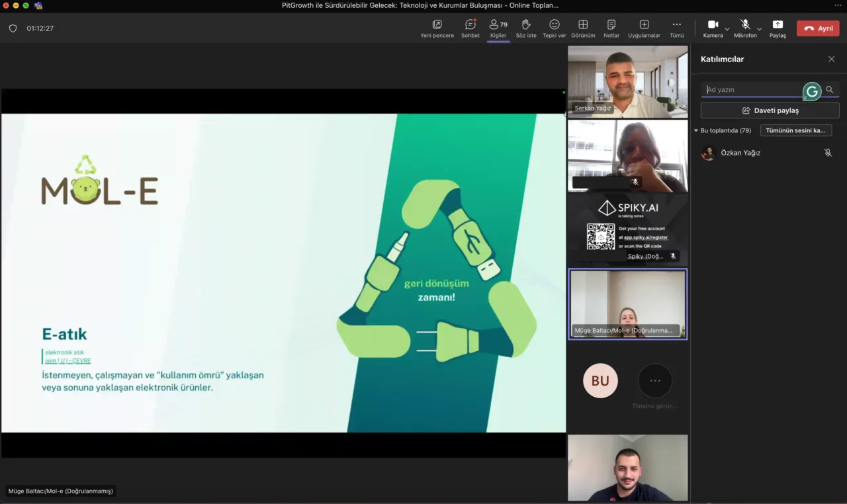This screenshot has width=847, height=504.
Task: Click the search magnifier icon
Action: point(830,90)
